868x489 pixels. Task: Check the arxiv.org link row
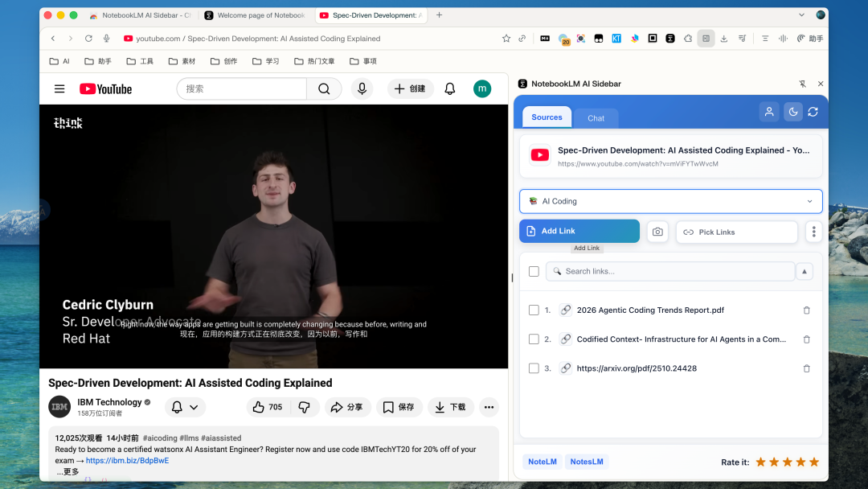point(534,368)
